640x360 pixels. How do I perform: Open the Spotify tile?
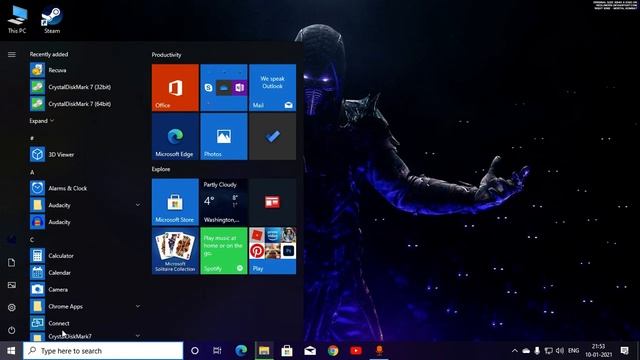click(x=224, y=251)
